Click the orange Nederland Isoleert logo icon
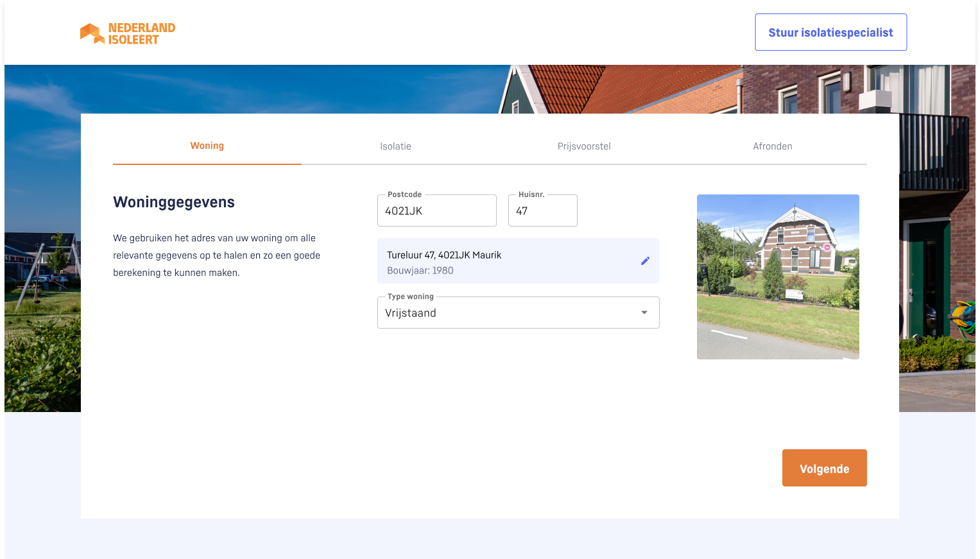Screen dimensions: 980x559 [92, 33]
